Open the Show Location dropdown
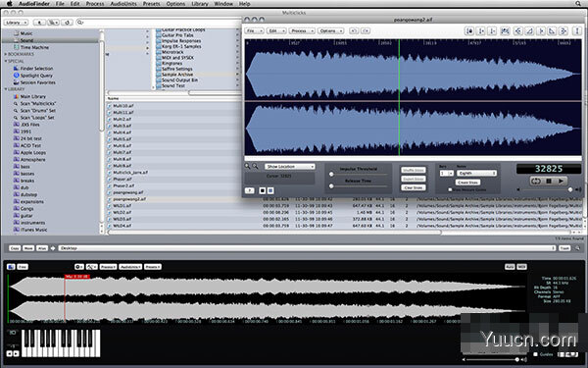Screen dimensions: 588x368 coord(289,167)
